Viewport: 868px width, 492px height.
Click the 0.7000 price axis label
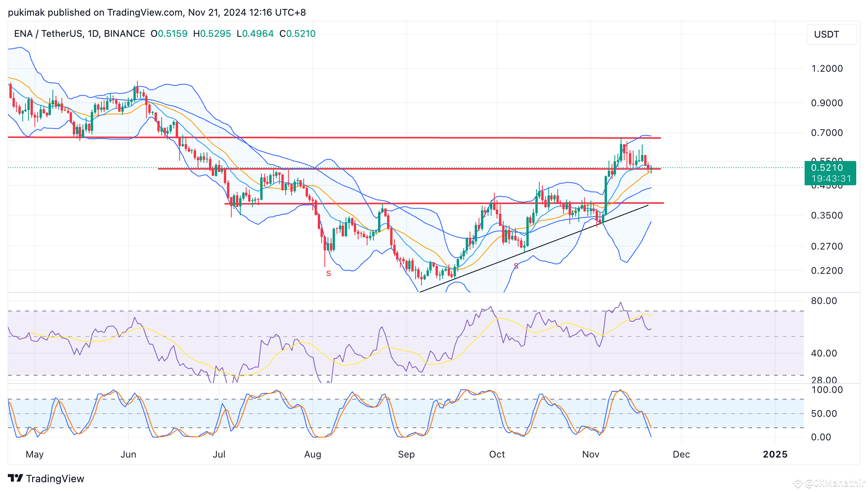tap(827, 133)
